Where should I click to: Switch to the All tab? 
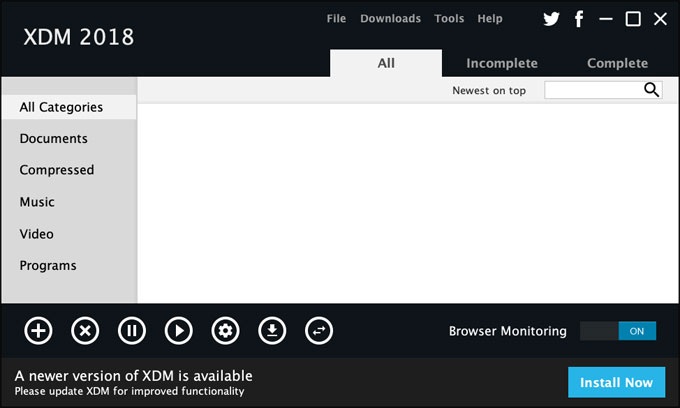386,63
